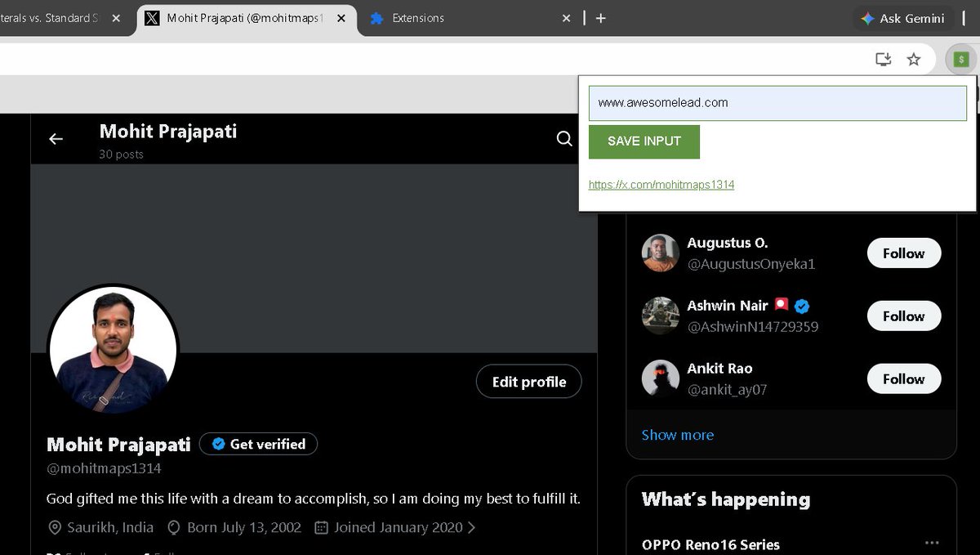Click Ashwin Nair's blue verified badge
Image resolution: width=980 pixels, height=555 pixels.
click(x=802, y=306)
